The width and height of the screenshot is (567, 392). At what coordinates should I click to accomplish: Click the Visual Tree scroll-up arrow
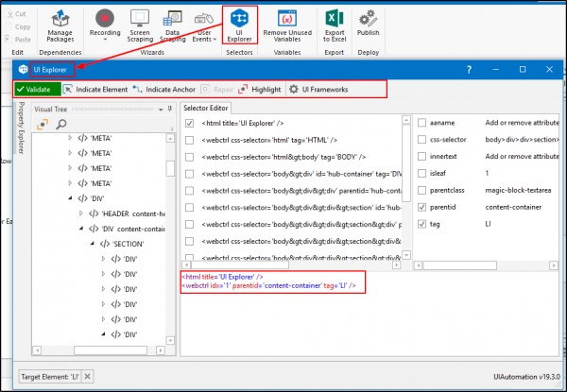pyautogui.click(x=170, y=138)
